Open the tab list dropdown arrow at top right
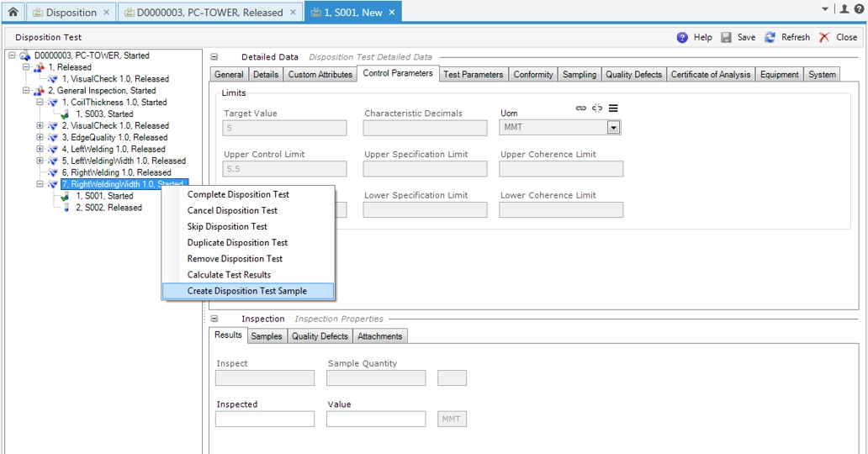The image size is (868, 454). tap(825, 9)
